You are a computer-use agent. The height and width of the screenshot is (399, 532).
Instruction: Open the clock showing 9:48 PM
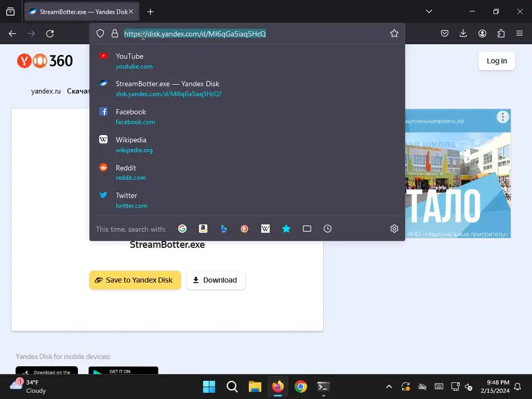click(495, 387)
